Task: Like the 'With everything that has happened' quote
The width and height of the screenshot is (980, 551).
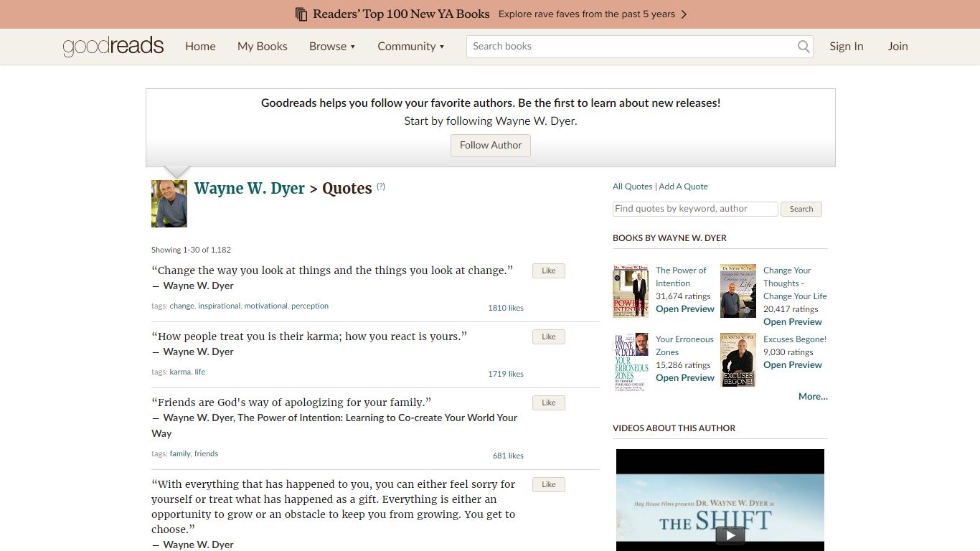Action: [549, 484]
